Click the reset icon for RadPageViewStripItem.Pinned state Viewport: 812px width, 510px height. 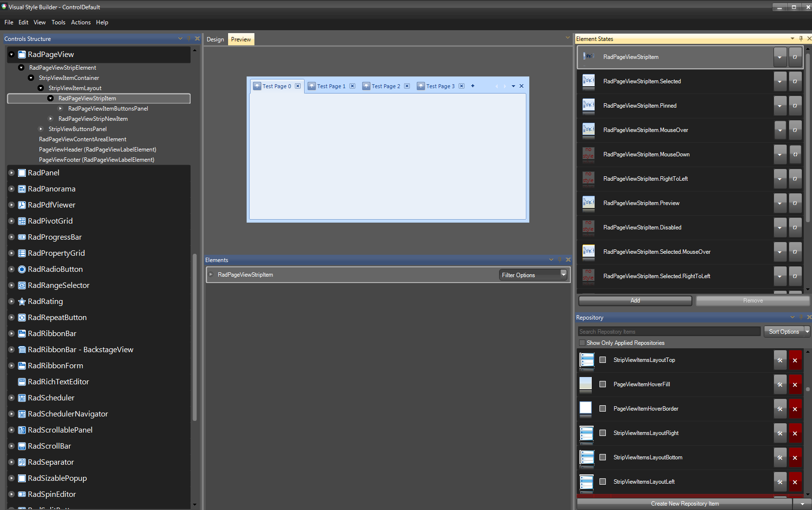coord(795,106)
